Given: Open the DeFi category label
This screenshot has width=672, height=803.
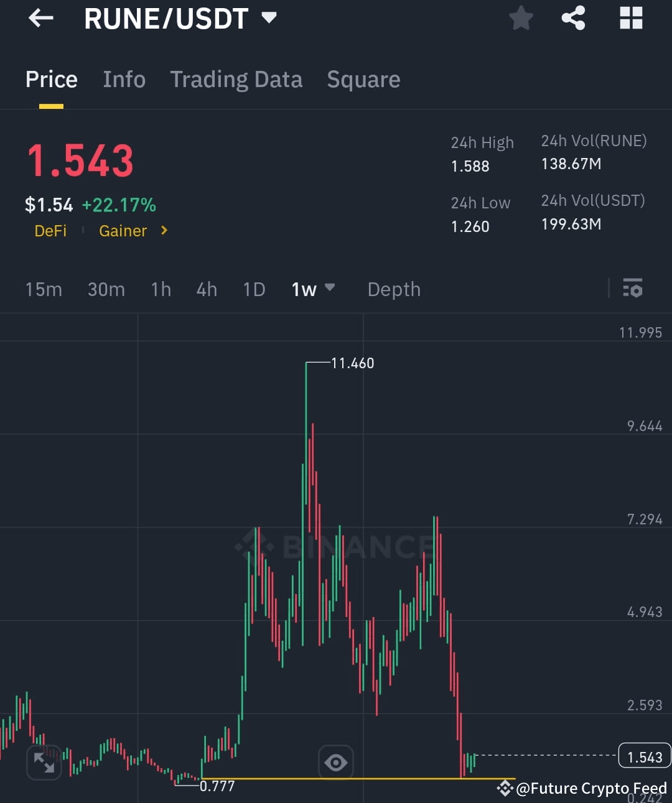Looking at the screenshot, I should pyautogui.click(x=50, y=231).
